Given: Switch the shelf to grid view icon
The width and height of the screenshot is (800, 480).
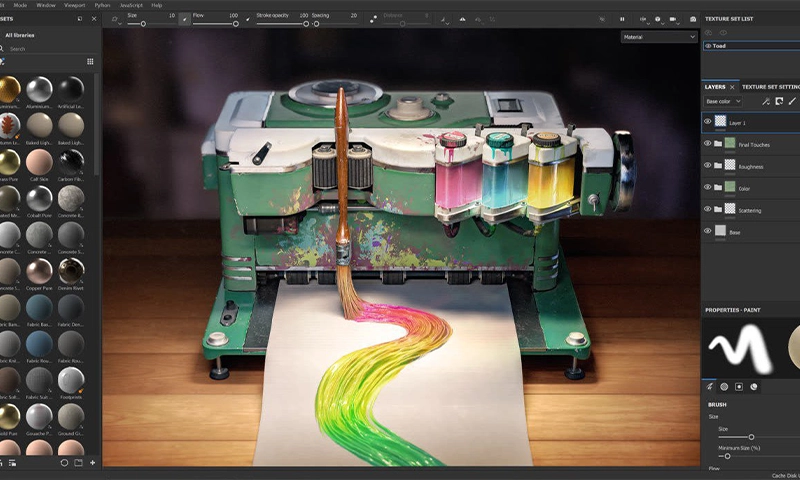Looking at the screenshot, I should point(90,61).
